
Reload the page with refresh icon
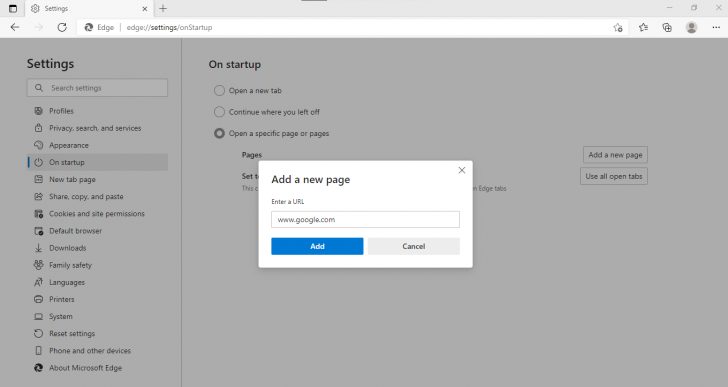pyautogui.click(x=62, y=27)
